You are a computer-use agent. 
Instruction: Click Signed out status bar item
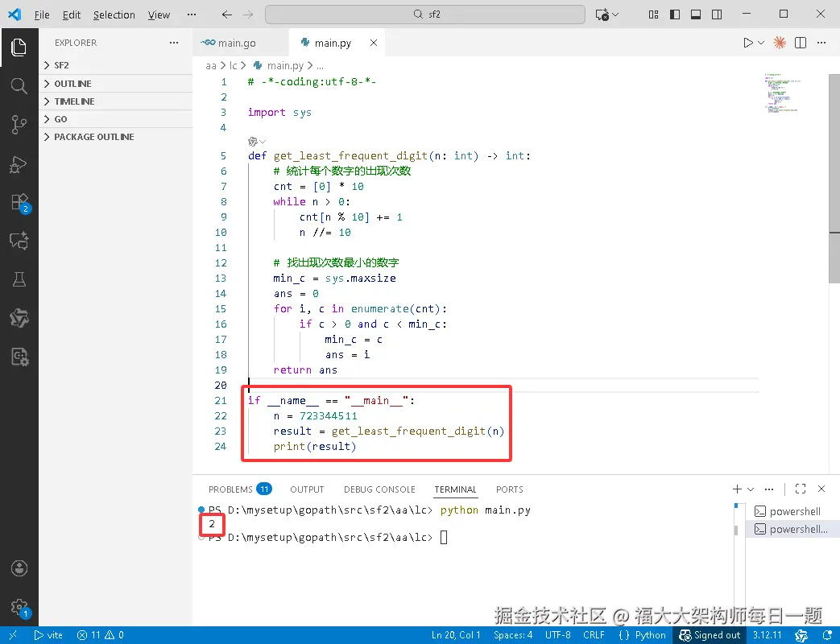710,635
